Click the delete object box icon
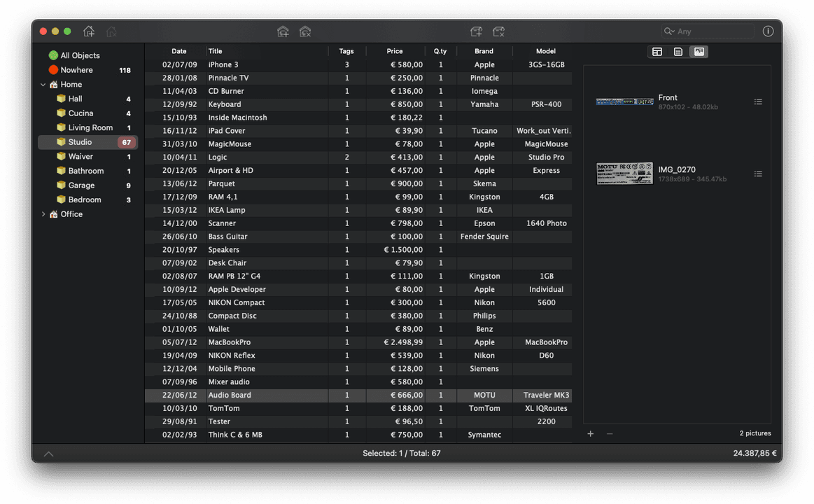814x504 pixels. click(x=498, y=31)
